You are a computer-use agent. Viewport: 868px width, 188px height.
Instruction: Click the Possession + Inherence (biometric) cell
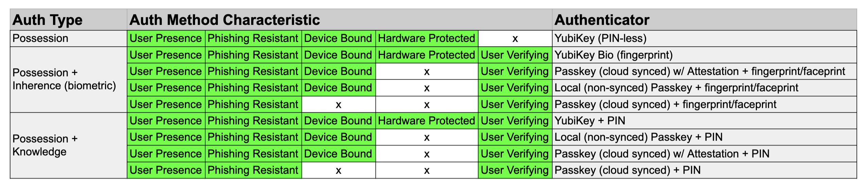coord(64,79)
